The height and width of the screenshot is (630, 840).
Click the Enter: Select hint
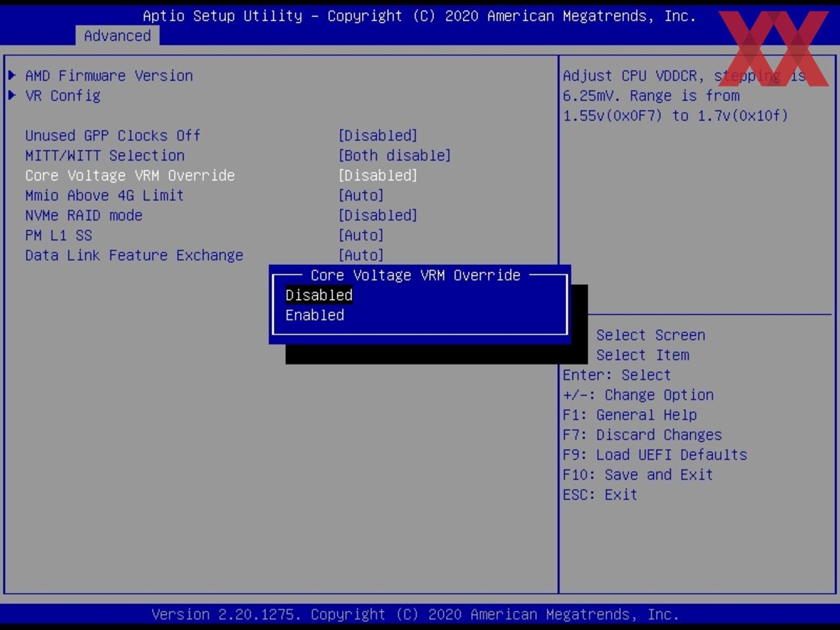pos(616,375)
